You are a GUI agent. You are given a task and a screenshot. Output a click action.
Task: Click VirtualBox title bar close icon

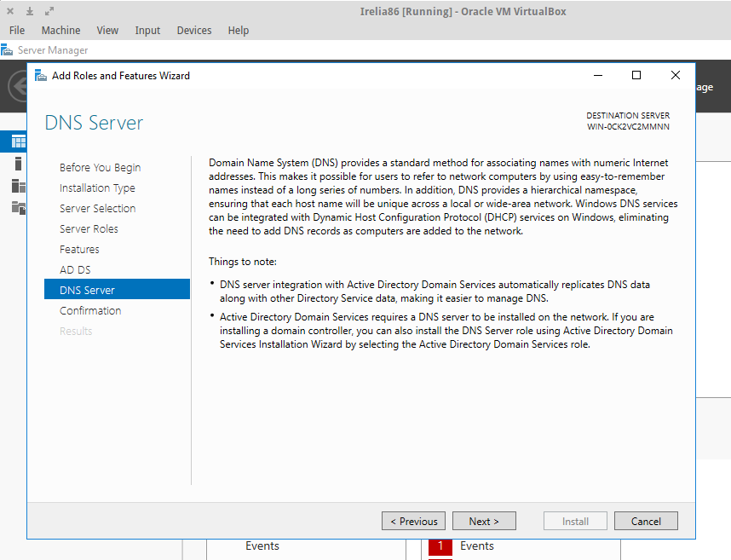pos(10,11)
